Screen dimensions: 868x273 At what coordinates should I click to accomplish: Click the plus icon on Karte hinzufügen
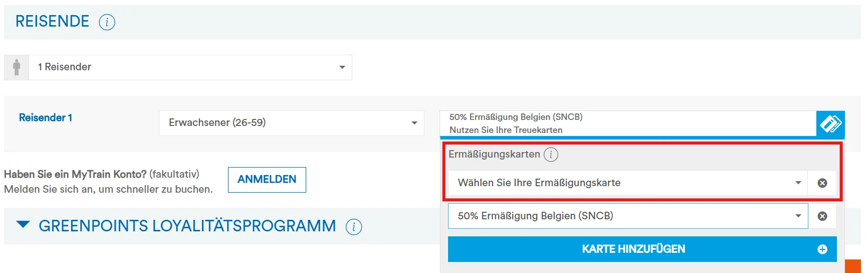[x=822, y=249]
